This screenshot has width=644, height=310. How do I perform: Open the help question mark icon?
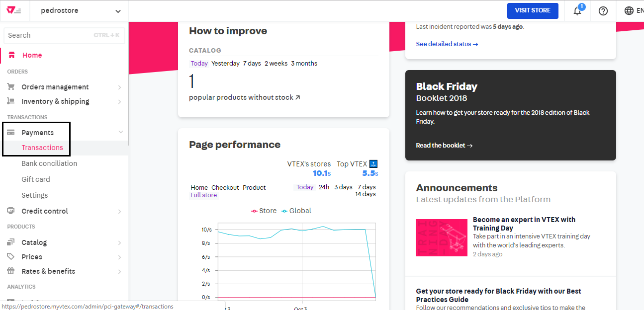point(603,10)
